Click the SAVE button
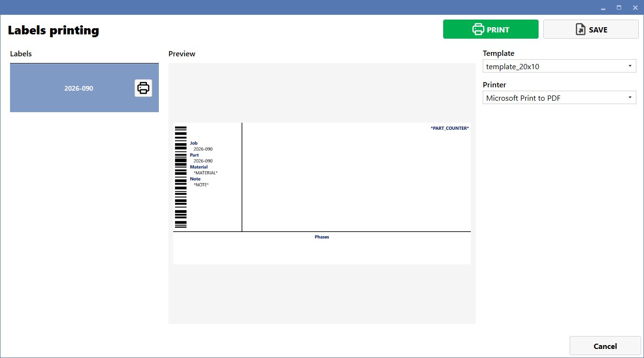Image resolution: width=644 pixels, height=358 pixels. 591,29
